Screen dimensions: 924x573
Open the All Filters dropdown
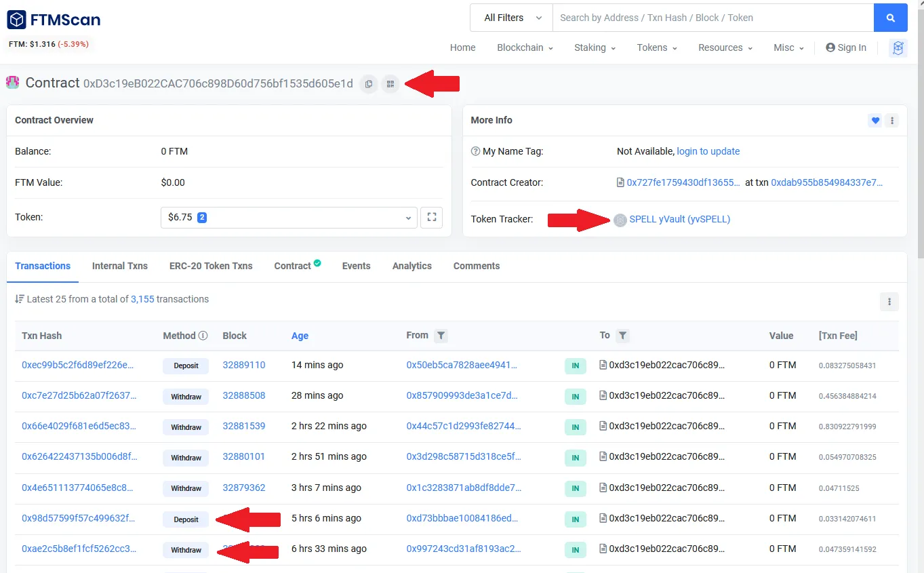coord(512,18)
